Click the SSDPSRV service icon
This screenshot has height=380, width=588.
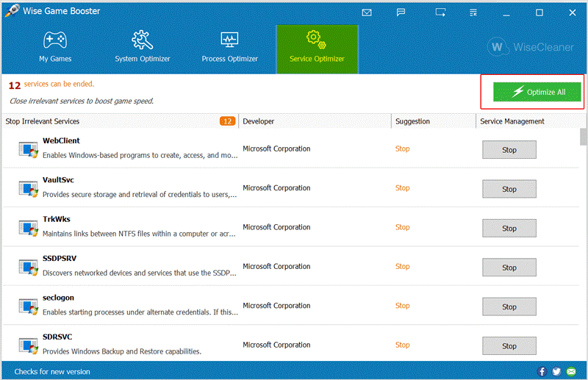coord(28,268)
